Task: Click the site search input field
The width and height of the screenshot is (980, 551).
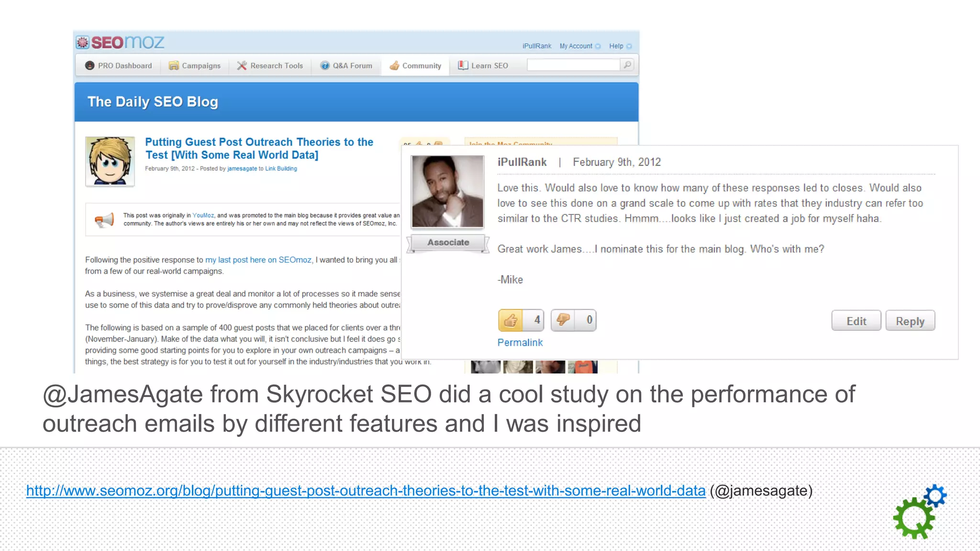Action: pos(573,65)
